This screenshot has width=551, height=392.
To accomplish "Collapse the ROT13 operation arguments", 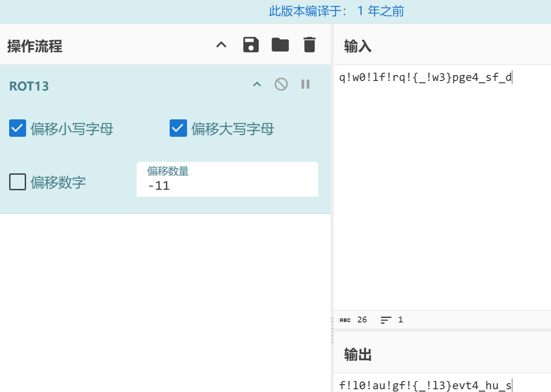I will click(257, 84).
